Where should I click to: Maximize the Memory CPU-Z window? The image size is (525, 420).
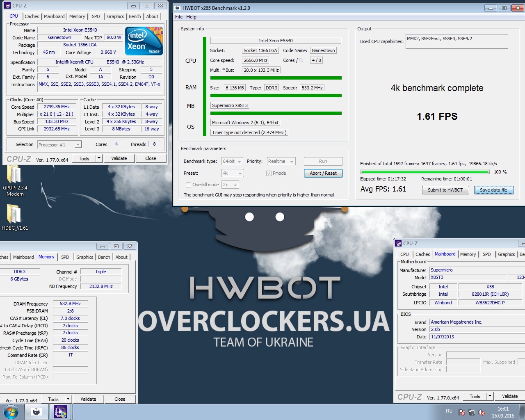(x=116, y=246)
